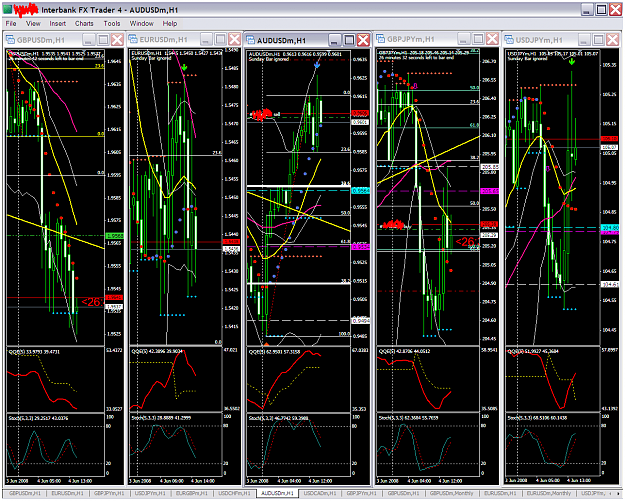This screenshot has height=501, width=625.
Task: Click the AUDUSDm,H1 chart window icon
Action: tap(250, 40)
